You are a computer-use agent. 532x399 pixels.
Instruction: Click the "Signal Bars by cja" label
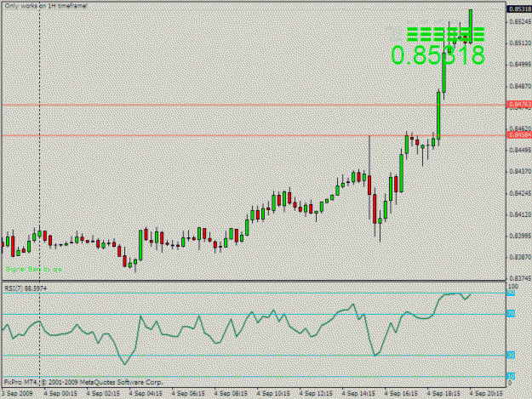(x=33, y=269)
